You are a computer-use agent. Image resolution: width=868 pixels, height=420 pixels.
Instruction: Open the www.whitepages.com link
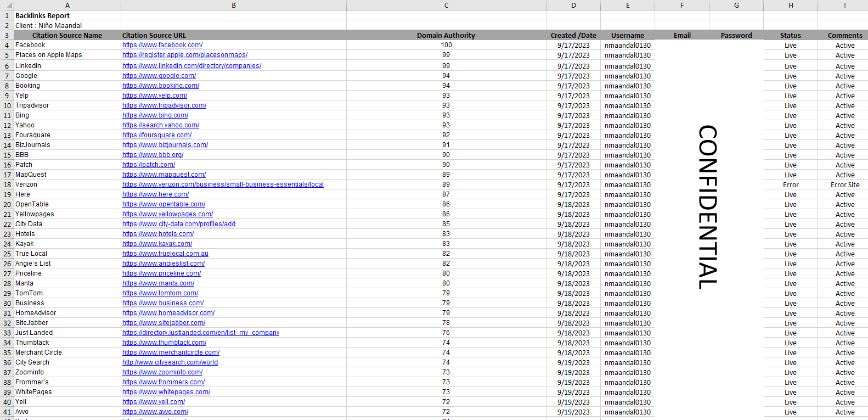tap(166, 392)
